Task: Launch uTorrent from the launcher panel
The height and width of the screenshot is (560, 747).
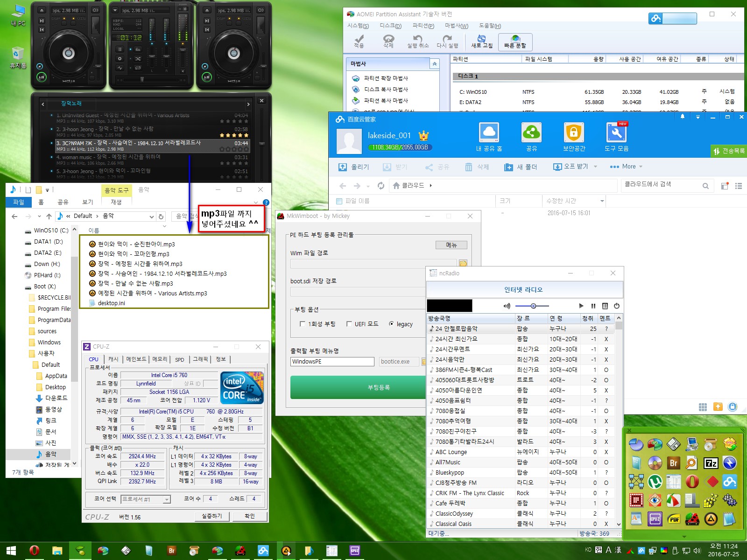Action: pos(655,481)
